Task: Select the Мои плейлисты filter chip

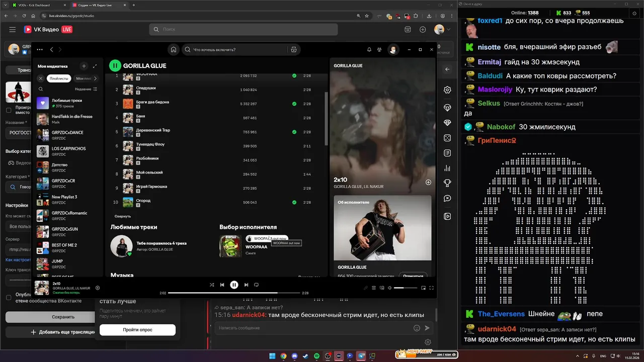Action: 83,78
